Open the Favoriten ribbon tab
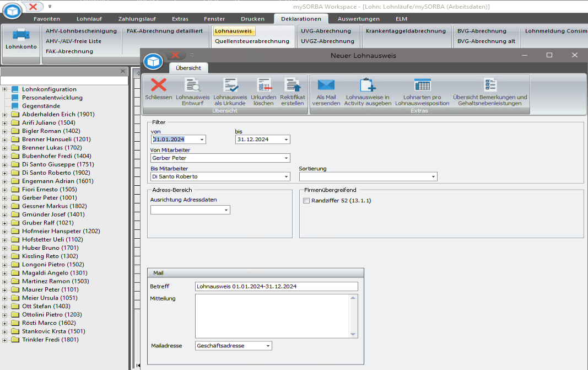The height and width of the screenshot is (370, 588). 46,19
